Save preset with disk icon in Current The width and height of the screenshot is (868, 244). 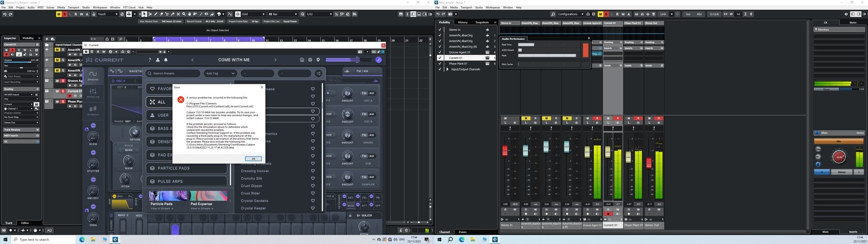[x=302, y=60]
